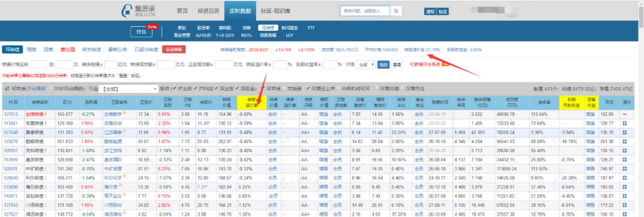644x217 pixels.
Task: Click the blue 筛选 filter button
Action: [383, 64]
